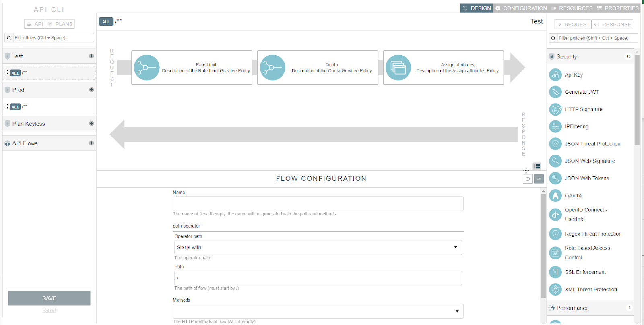
Task: Show only RESPONSE policies
Action: pos(612,25)
